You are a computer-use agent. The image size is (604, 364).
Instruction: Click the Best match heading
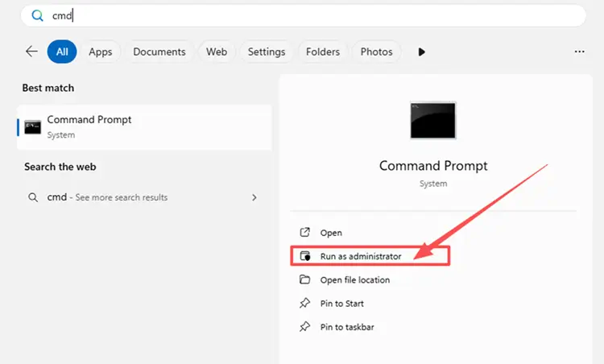(48, 88)
